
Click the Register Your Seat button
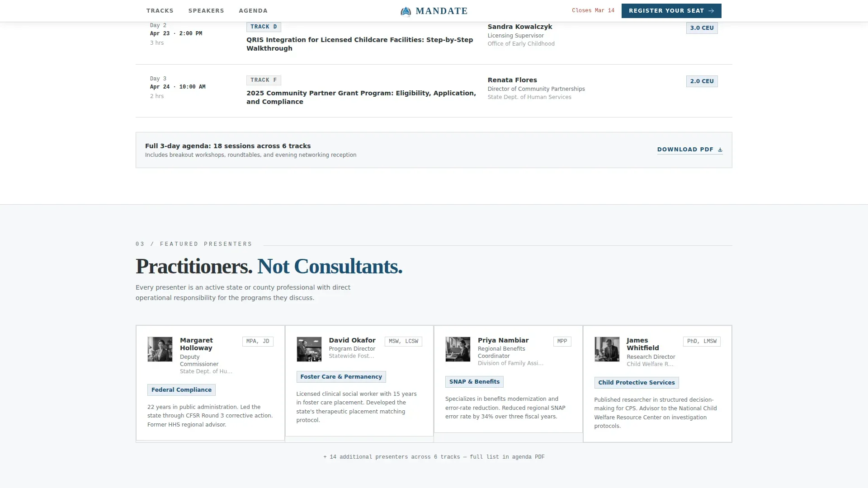pyautogui.click(x=671, y=11)
